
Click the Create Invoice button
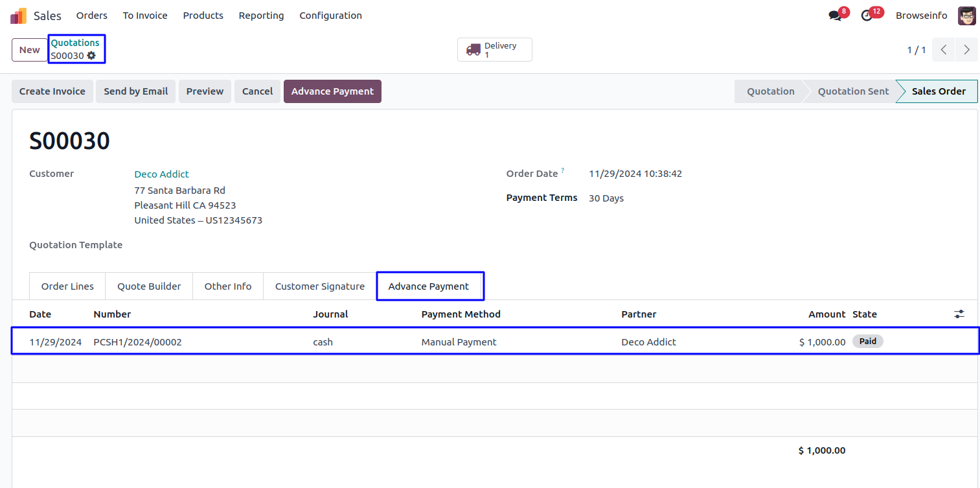52,91
